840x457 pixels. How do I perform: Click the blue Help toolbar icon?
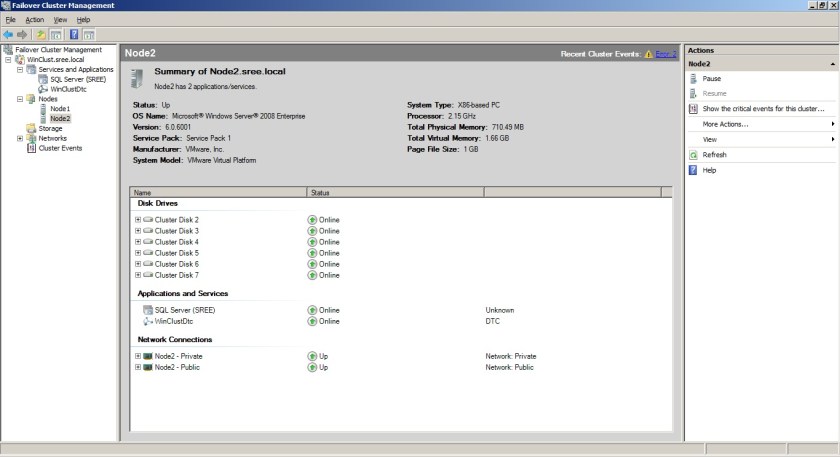[x=74, y=34]
